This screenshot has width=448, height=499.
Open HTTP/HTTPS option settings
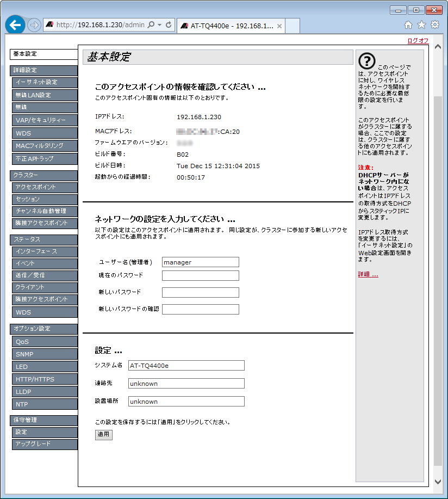(45, 379)
